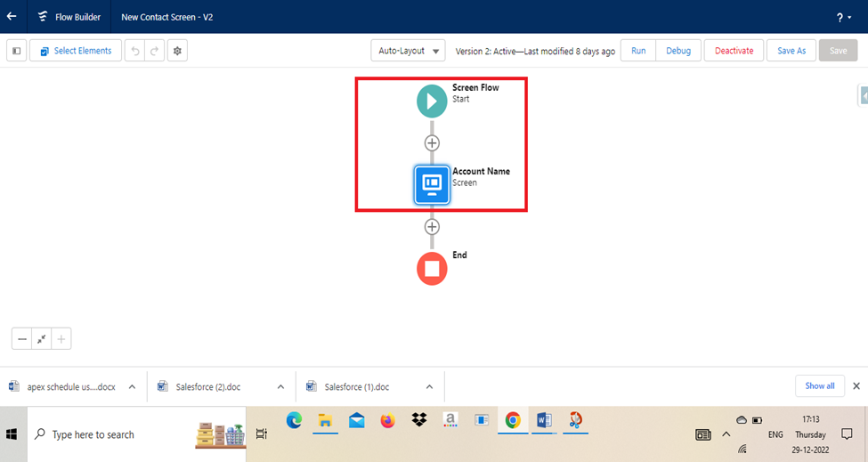The width and height of the screenshot is (868, 462).
Task: Open Windows notification center
Action: click(x=847, y=434)
